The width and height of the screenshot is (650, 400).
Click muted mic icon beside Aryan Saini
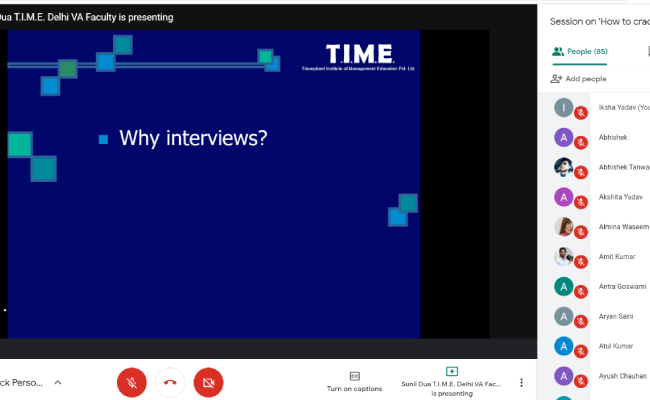(x=581, y=322)
